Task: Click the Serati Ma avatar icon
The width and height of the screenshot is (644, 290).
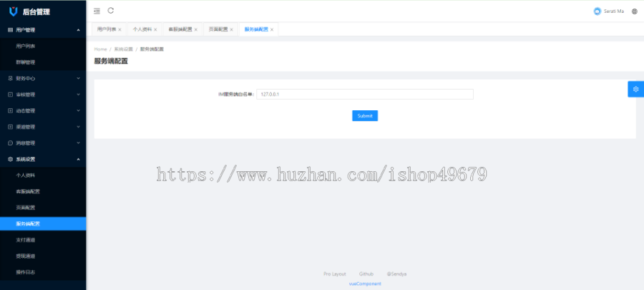Action: (597, 11)
